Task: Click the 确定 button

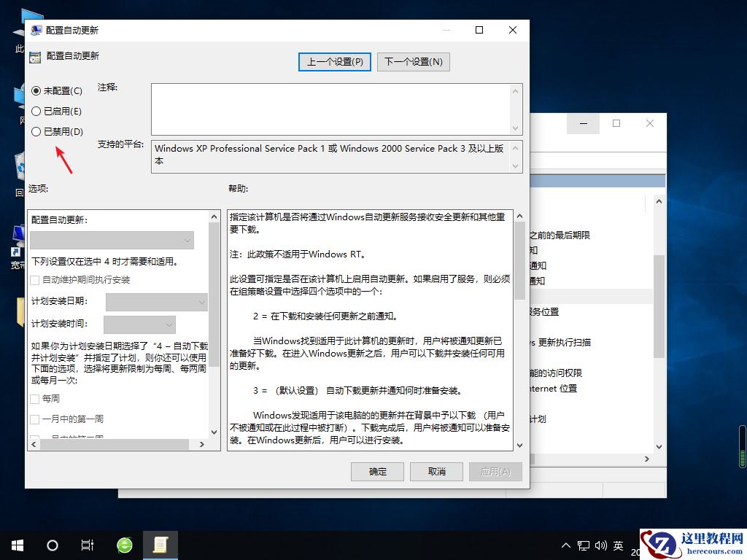Action: coord(377,471)
